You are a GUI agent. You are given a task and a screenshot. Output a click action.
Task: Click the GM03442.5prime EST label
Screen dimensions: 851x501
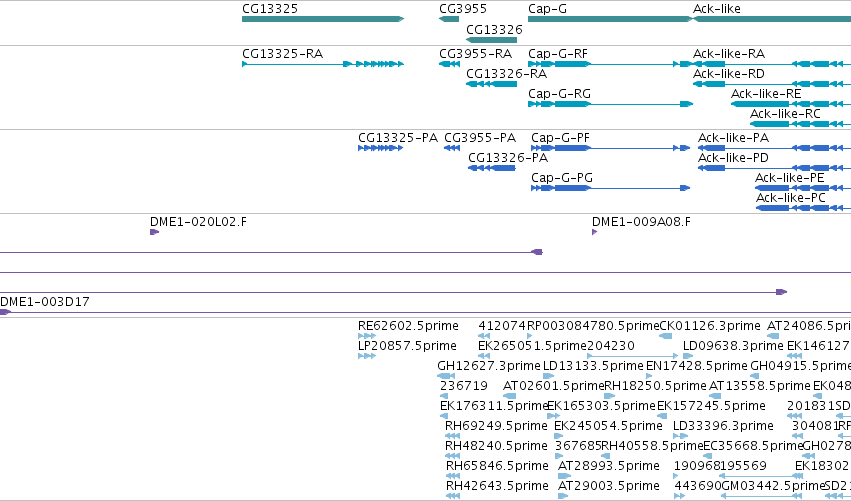click(x=773, y=486)
